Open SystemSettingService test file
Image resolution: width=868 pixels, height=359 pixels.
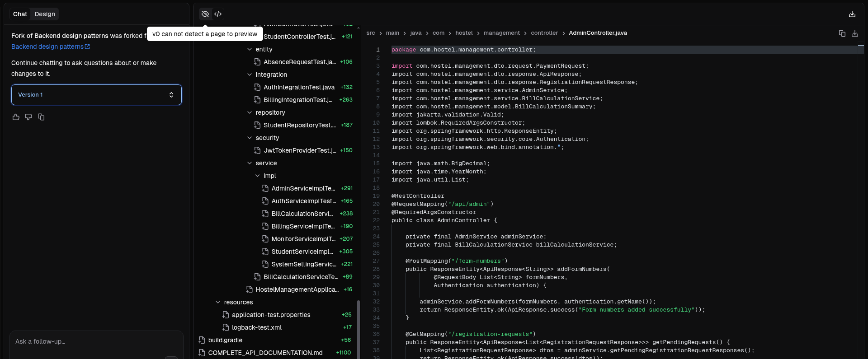pos(304,264)
